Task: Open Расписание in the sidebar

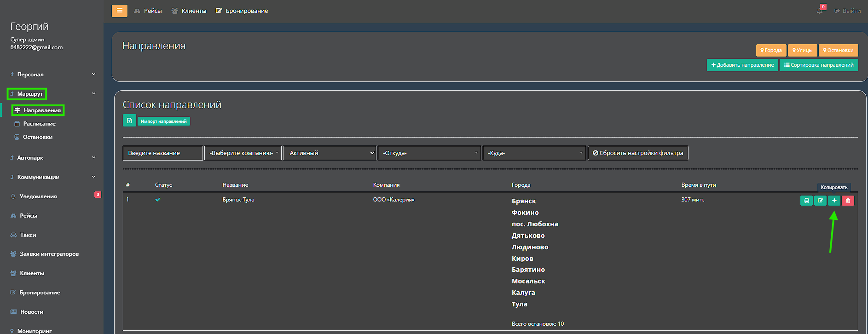Action: click(39, 124)
